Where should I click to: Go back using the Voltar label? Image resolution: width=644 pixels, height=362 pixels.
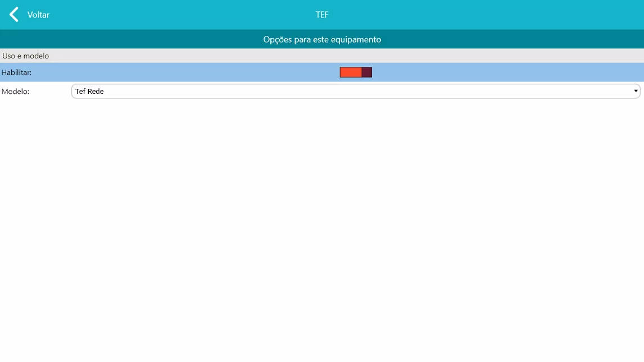38,15
